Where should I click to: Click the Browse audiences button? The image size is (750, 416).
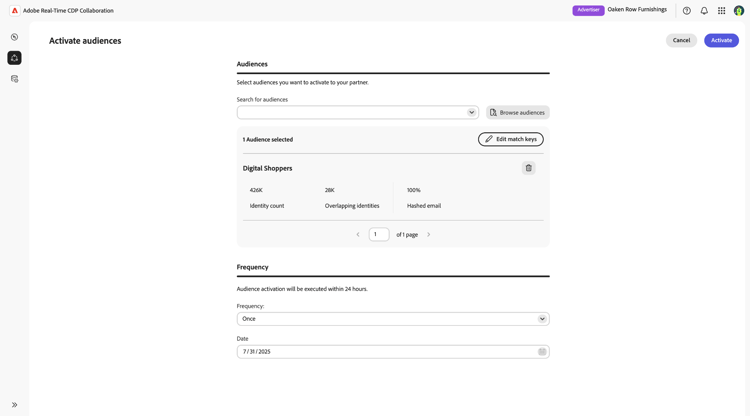[x=518, y=113]
